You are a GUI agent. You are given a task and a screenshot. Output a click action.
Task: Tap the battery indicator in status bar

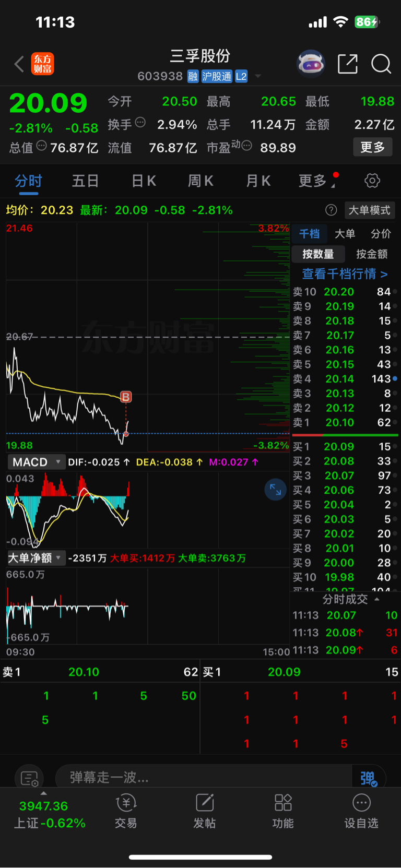point(367,22)
